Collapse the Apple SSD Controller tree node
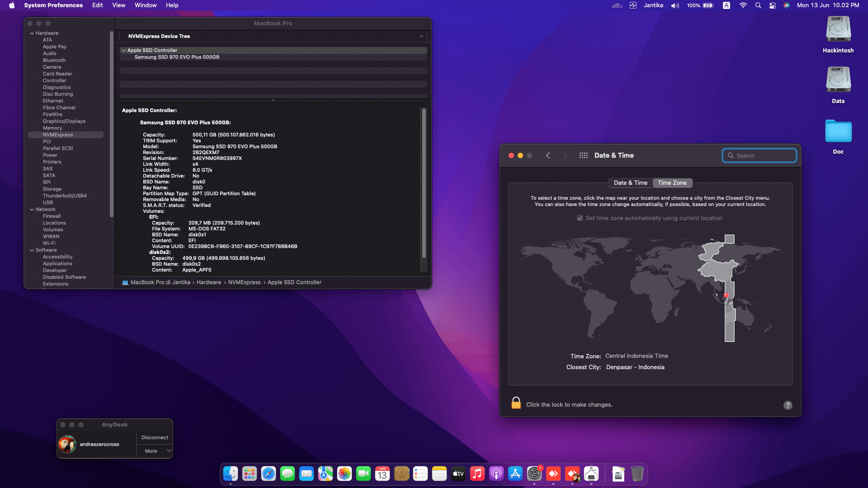 pyautogui.click(x=123, y=51)
